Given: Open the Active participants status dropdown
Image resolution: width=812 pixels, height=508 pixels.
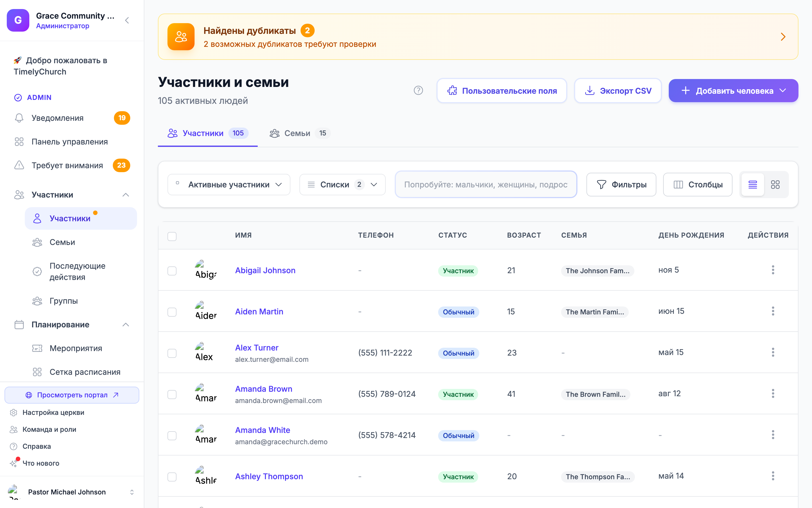Looking at the screenshot, I should tap(229, 185).
